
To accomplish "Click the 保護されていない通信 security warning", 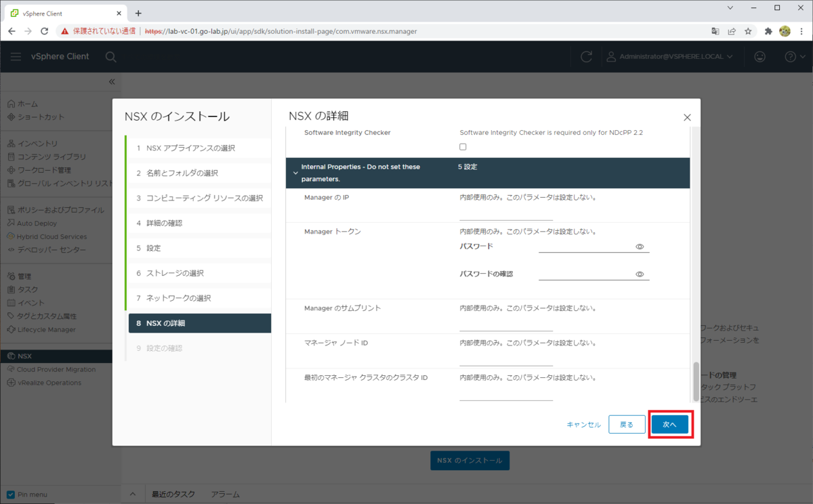I will tap(98, 31).
